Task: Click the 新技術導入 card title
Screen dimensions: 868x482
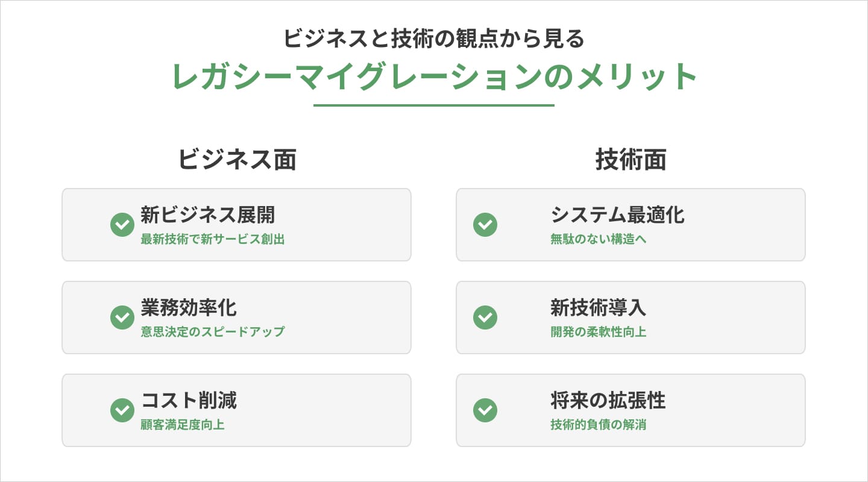Action: (x=598, y=307)
